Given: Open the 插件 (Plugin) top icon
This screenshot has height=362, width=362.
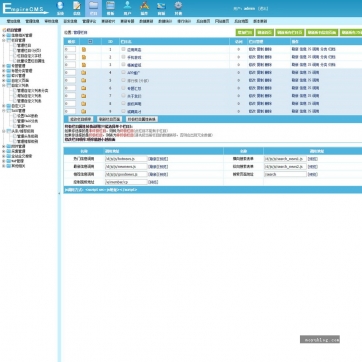Looking at the screenshot, I should tap(144, 8).
